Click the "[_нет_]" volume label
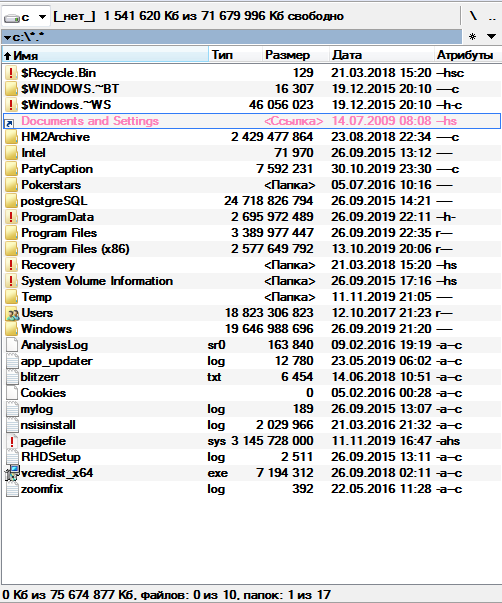Image resolution: width=502 pixels, height=603 pixels. (74, 16)
